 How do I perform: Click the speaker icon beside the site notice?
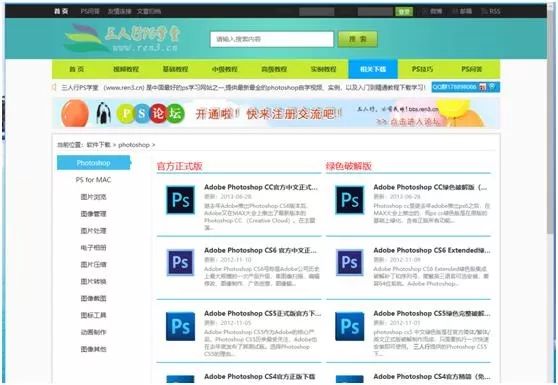54,87
